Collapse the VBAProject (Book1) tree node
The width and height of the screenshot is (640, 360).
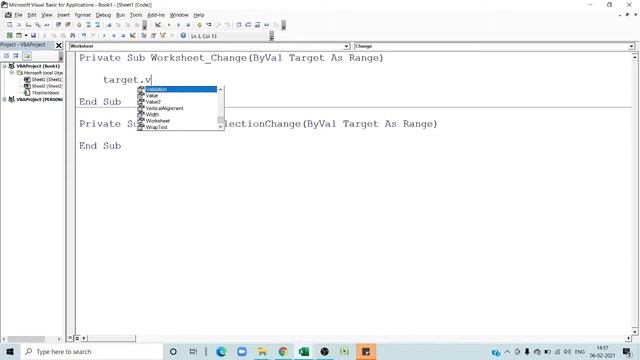click(x=4, y=66)
